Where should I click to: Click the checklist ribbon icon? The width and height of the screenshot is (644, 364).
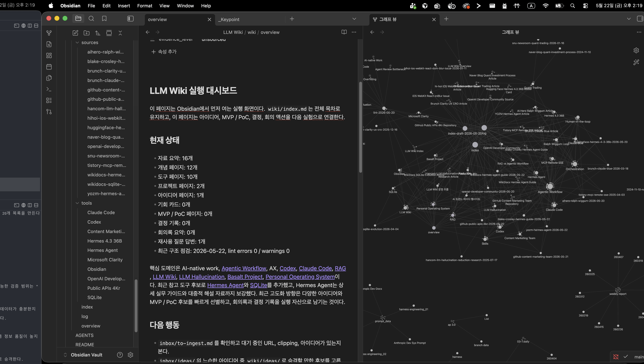click(49, 101)
